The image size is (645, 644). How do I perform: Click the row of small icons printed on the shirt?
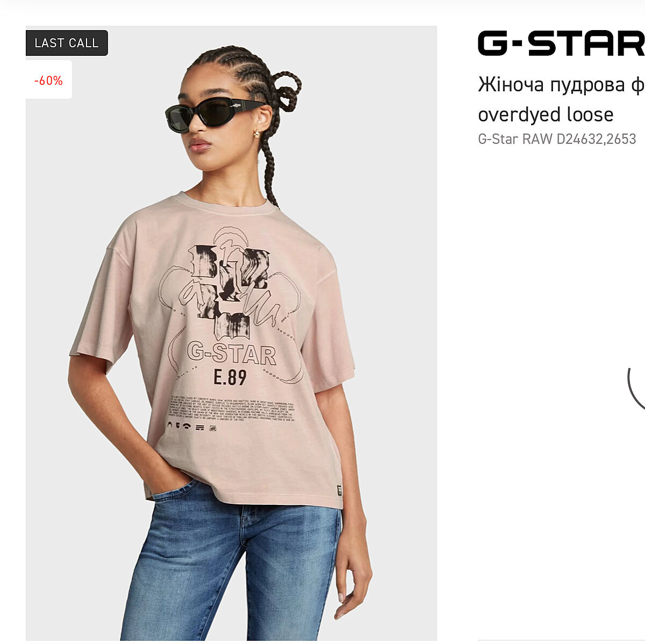[192, 427]
